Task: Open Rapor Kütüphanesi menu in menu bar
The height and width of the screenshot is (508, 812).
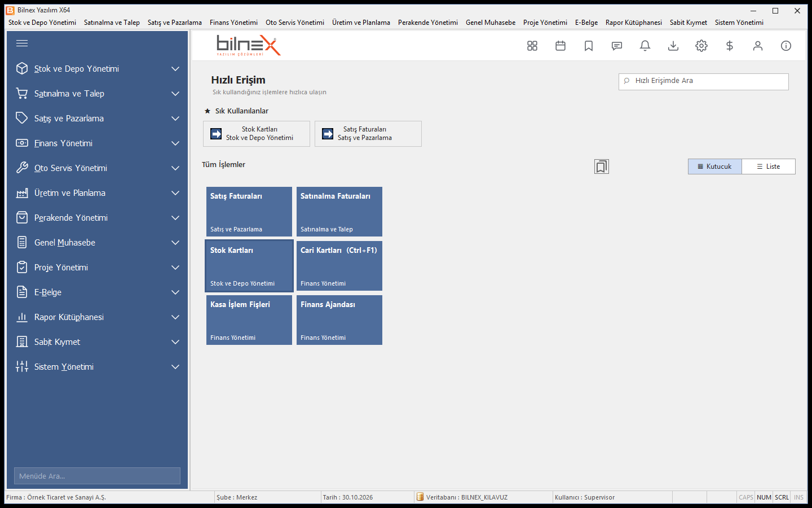Action: (x=634, y=23)
